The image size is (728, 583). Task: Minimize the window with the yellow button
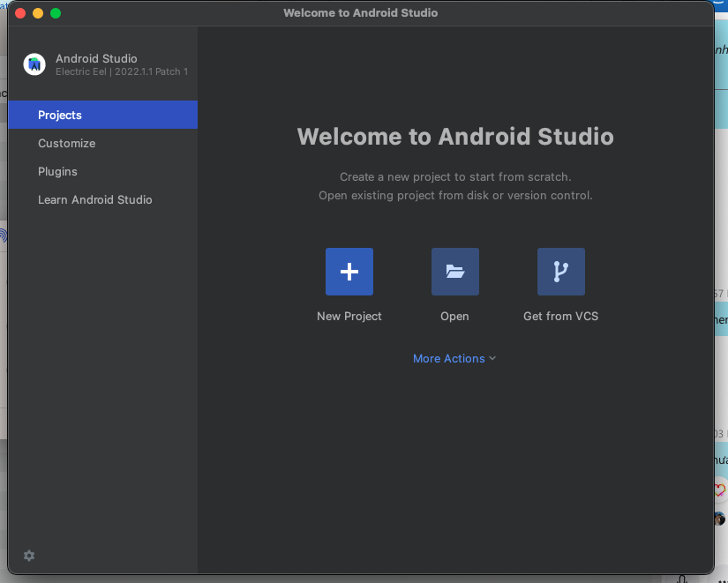tap(38, 13)
